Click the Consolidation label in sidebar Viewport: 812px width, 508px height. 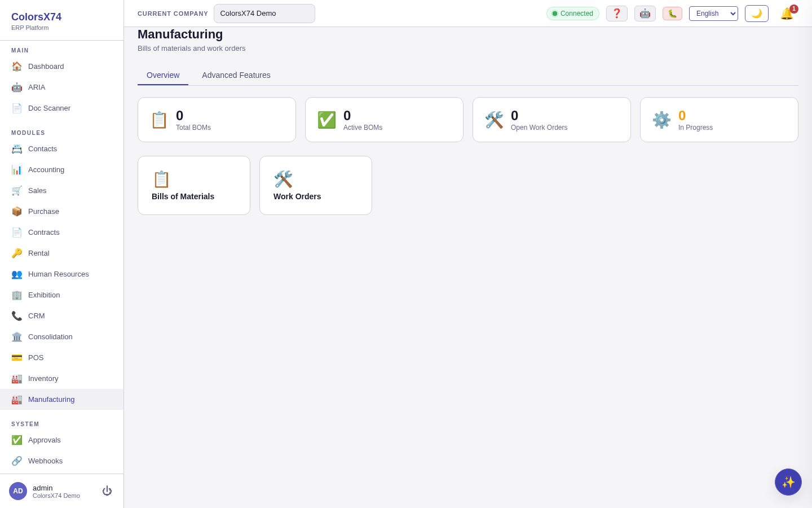[x=50, y=336]
